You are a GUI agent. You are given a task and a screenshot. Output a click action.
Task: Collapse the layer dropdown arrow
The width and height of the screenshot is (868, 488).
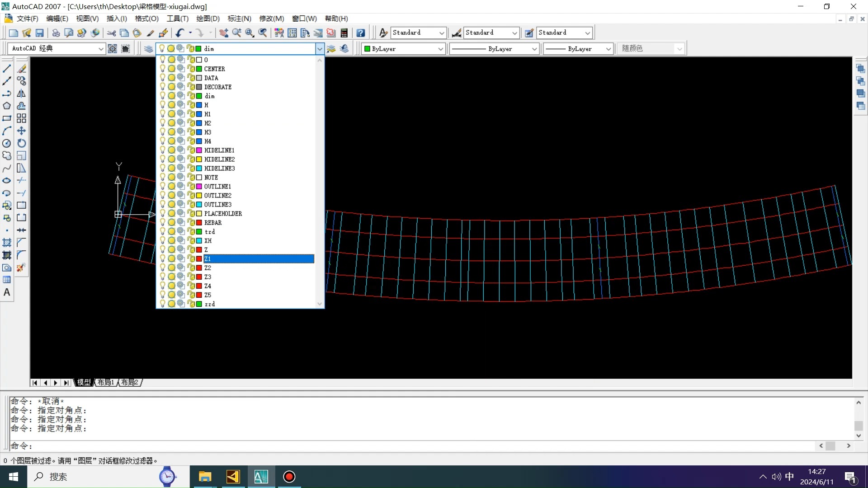[x=320, y=49]
